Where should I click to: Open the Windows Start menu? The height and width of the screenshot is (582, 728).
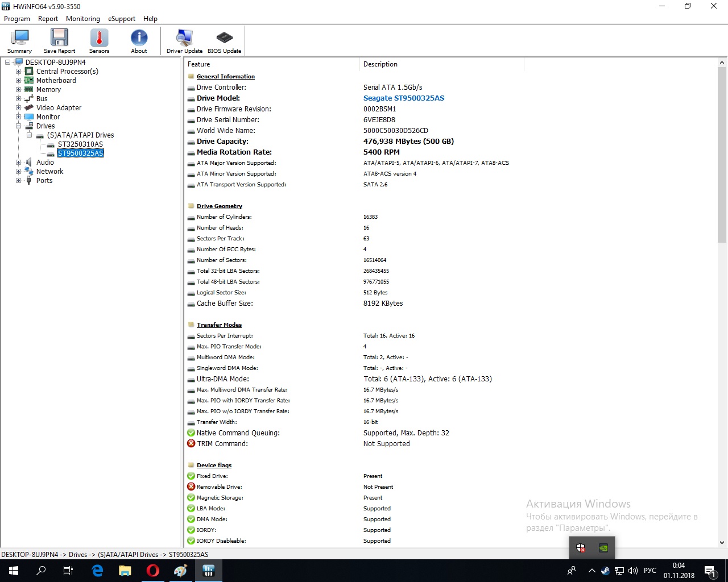14,571
